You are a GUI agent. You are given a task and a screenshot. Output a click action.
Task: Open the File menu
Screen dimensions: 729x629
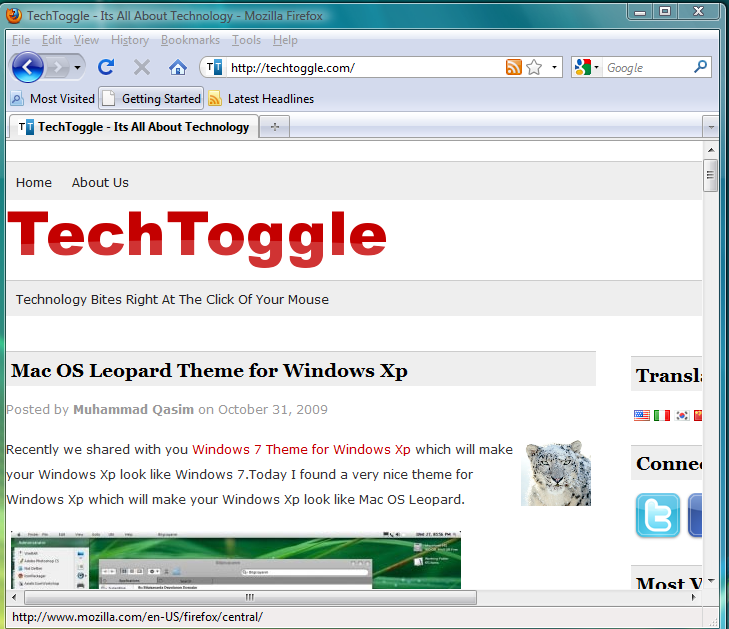click(21, 40)
